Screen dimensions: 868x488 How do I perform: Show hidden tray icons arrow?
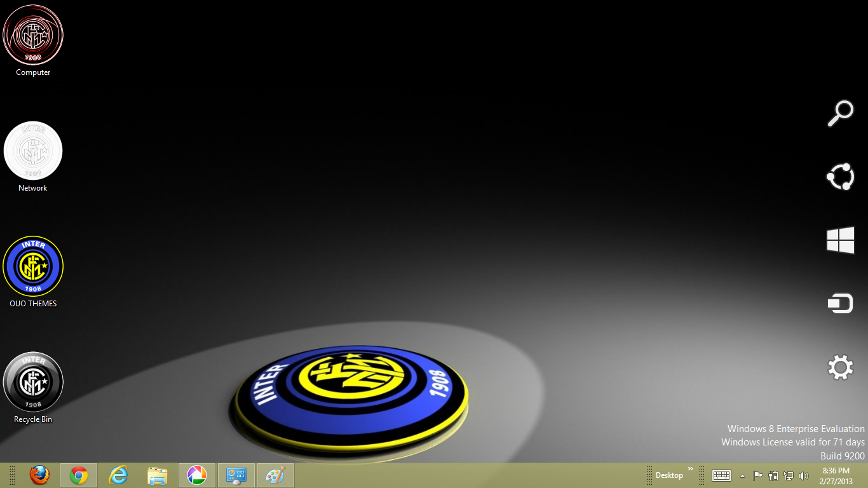point(742,475)
